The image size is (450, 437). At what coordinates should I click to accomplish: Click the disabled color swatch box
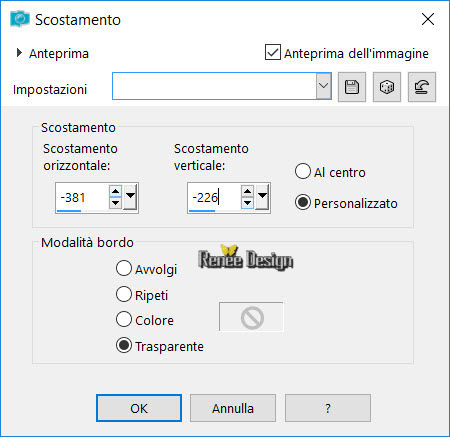(x=251, y=317)
